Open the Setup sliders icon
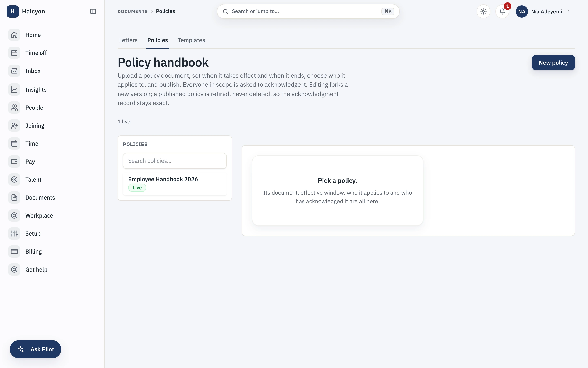Screen dimensions: 588x368 (14, 234)
